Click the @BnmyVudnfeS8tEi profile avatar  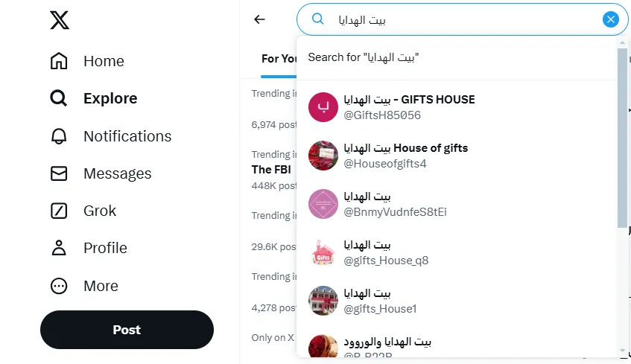pos(323,204)
